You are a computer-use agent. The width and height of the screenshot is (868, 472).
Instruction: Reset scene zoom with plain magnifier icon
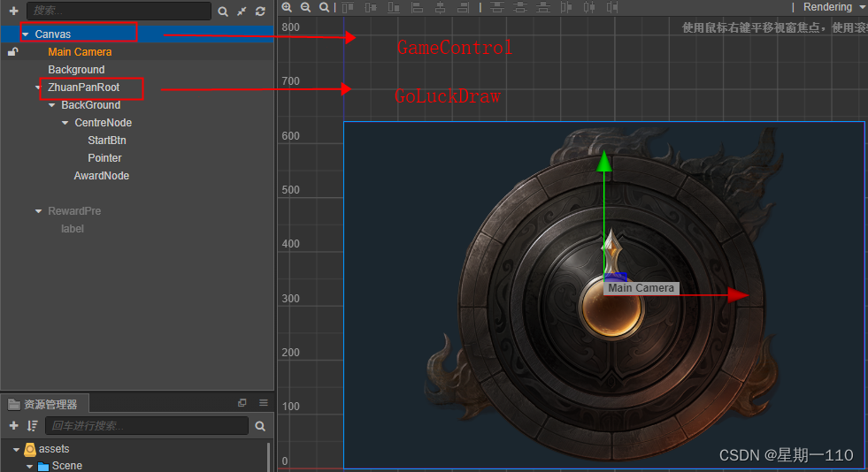pyautogui.click(x=325, y=7)
